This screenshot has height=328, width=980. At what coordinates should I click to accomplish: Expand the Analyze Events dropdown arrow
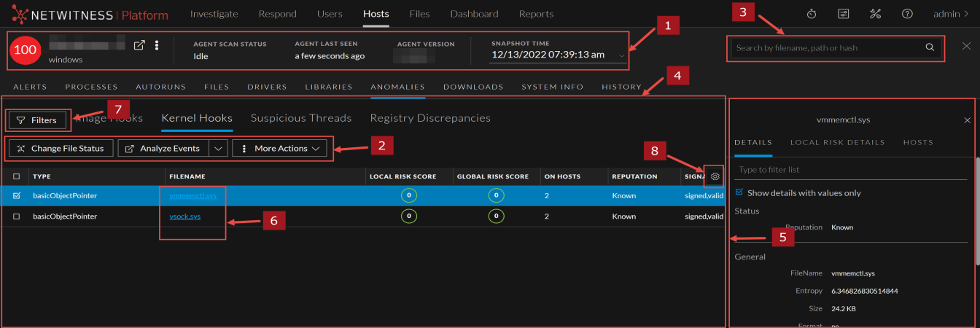pos(218,149)
